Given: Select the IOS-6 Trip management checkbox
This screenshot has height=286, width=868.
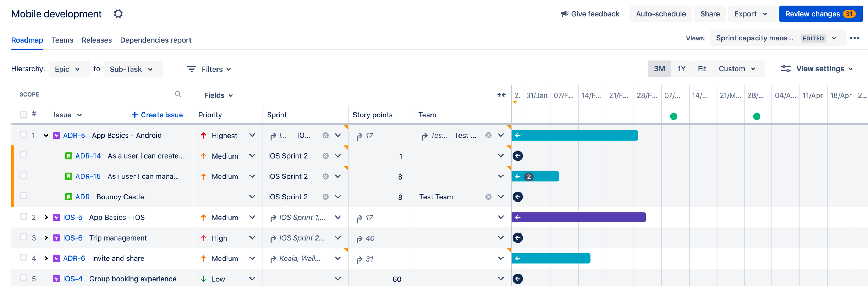Looking at the screenshot, I should pyautogui.click(x=23, y=237).
